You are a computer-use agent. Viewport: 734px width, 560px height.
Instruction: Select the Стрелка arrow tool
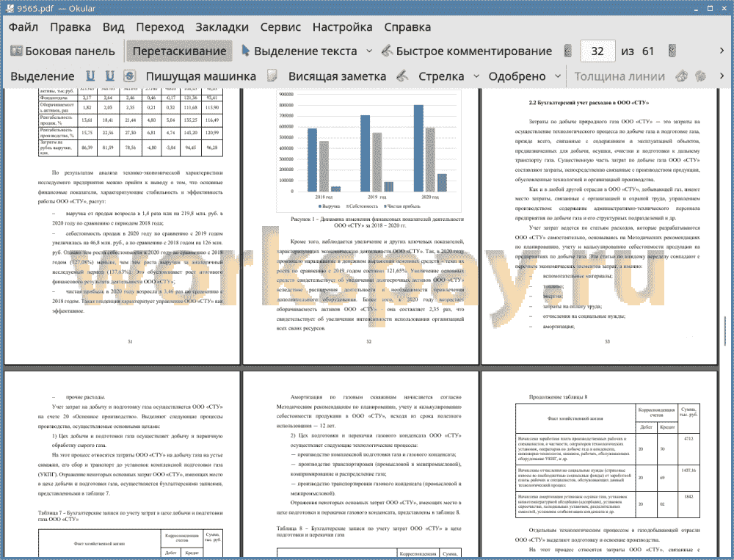pos(441,76)
